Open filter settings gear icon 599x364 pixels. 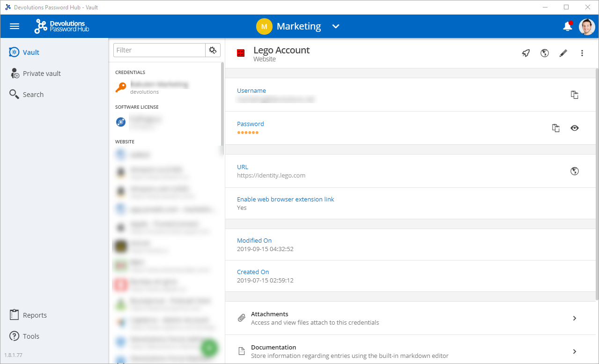point(213,50)
